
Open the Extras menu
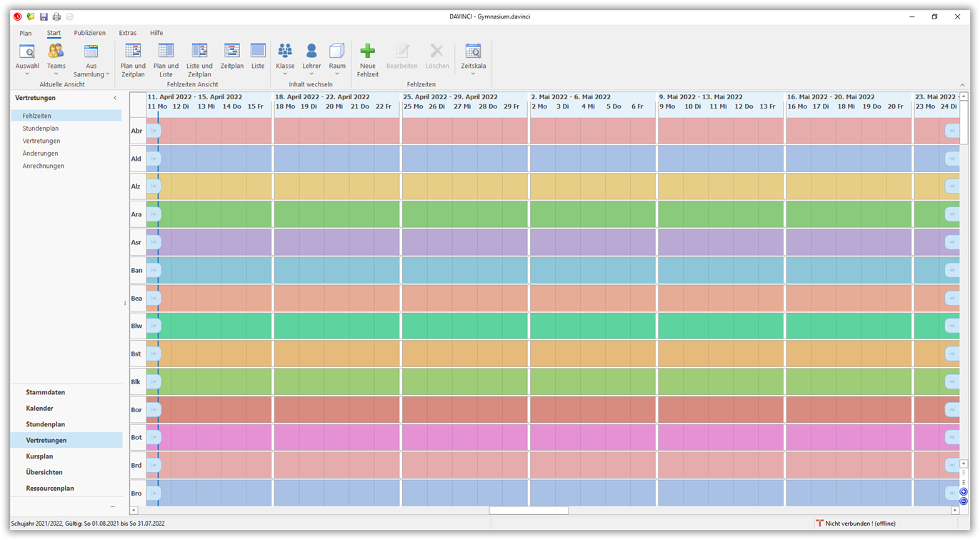[x=127, y=33]
